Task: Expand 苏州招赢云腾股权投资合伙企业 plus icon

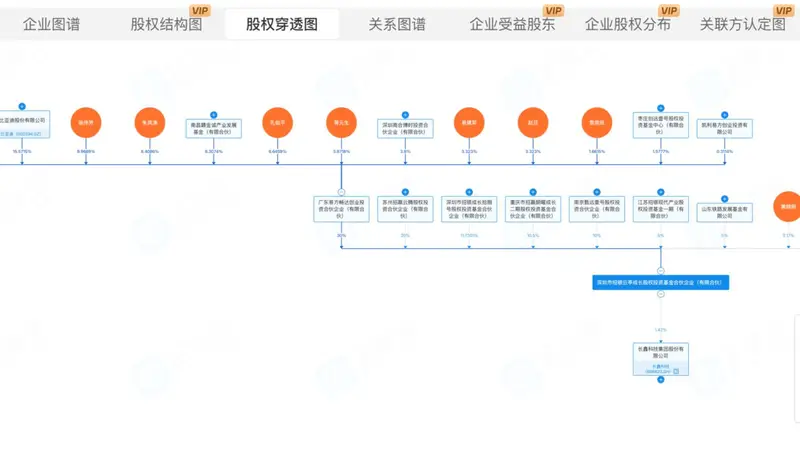Action: (405, 192)
